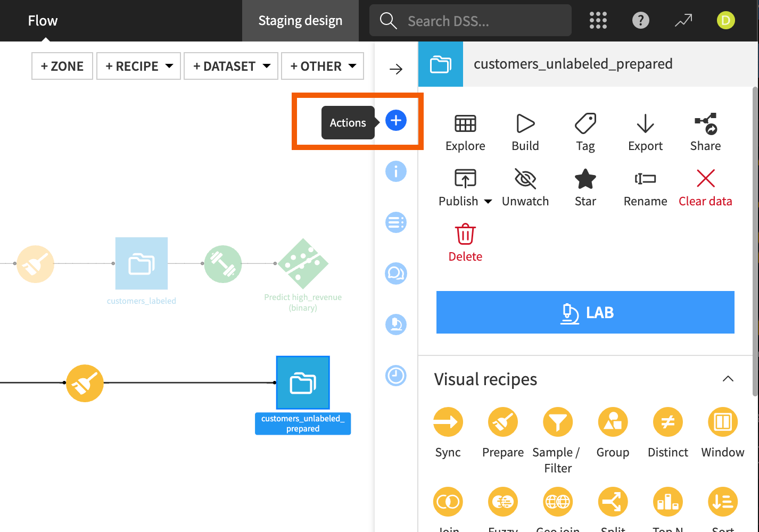Open the Lab microscope tab icon
The width and height of the screenshot is (759, 532).
pyautogui.click(x=396, y=325)
